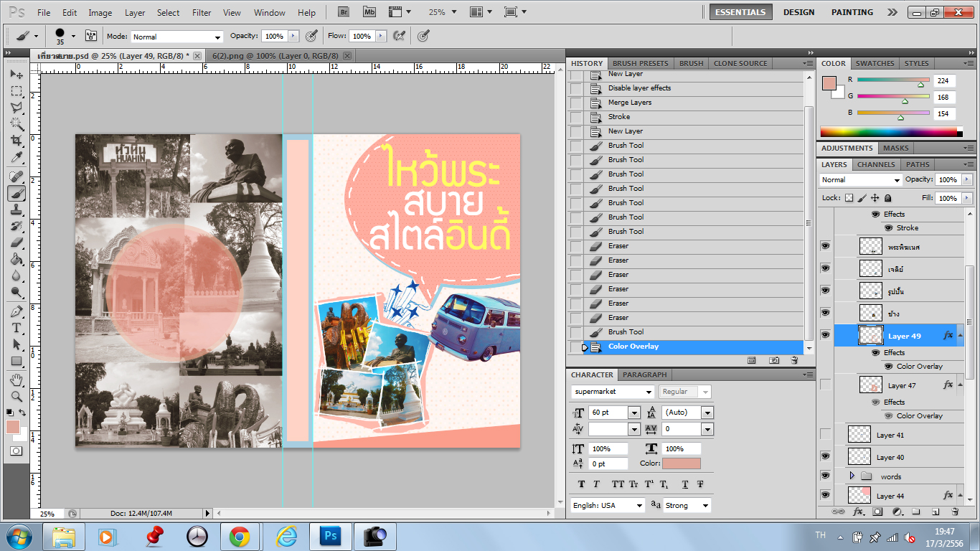Image resolution: width=980 pixels, height=551 pixels.
Task: Open the brush blending Mode dropdown
Action: coord(177,37)
